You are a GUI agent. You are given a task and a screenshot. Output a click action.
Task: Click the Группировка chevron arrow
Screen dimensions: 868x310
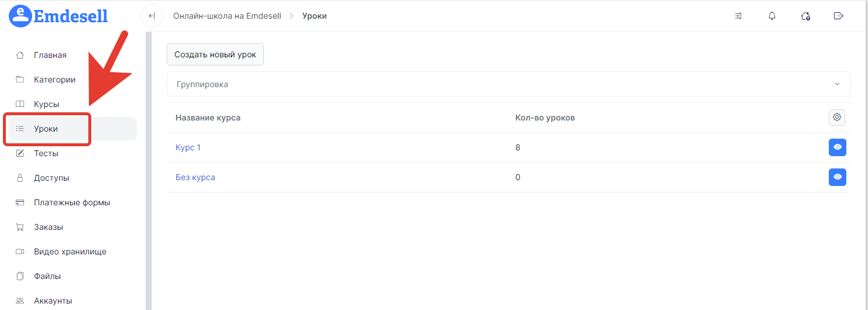tap(837, 84)
